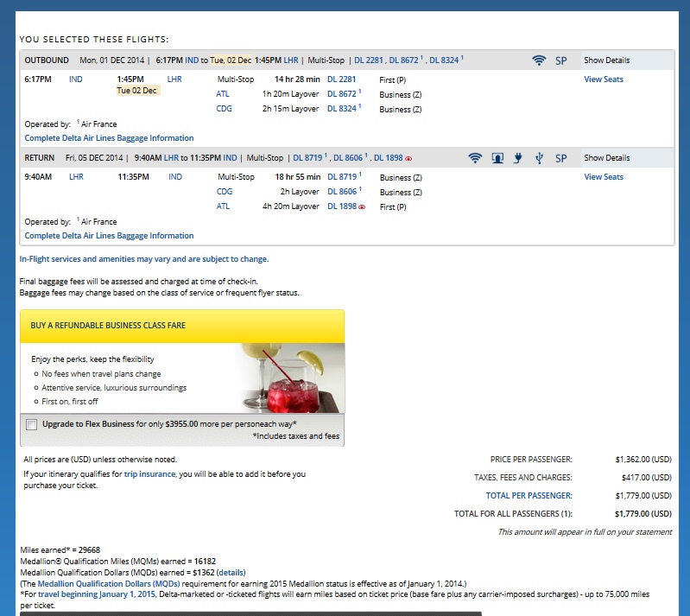Open outbound Complete Delta Air Lines Baggage Information

click(109, 138)
